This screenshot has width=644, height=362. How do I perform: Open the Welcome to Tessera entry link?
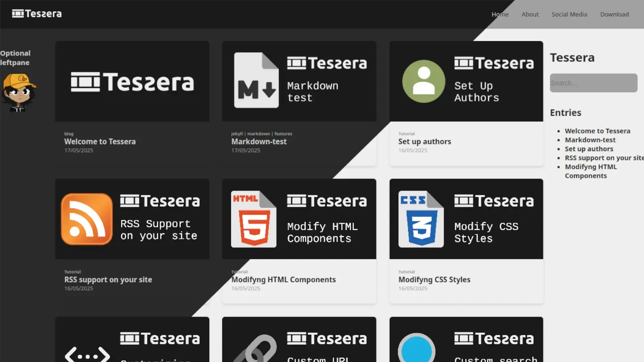click(598, 131)
